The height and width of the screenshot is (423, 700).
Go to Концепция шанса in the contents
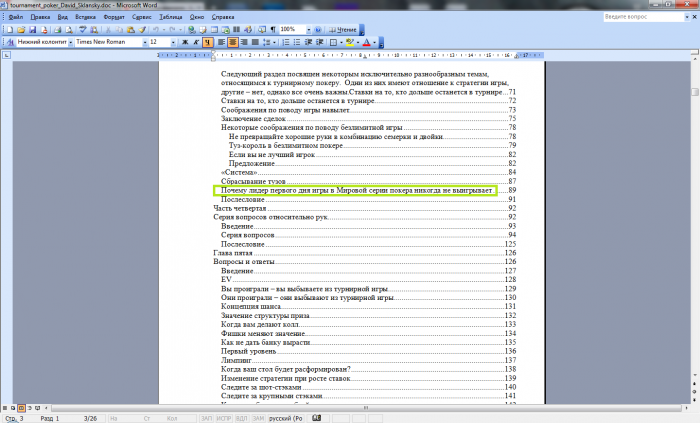[x=368, y=307]
